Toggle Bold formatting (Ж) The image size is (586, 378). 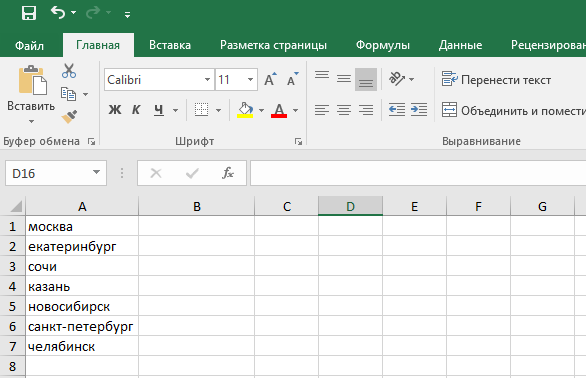pyautogui.click(x=115, y=110)
